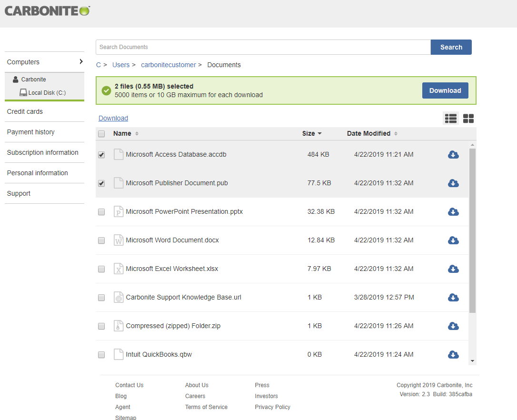This screenshot has height=420, width=517.
Task: Open Agent footer link
Action: (123, 407)
